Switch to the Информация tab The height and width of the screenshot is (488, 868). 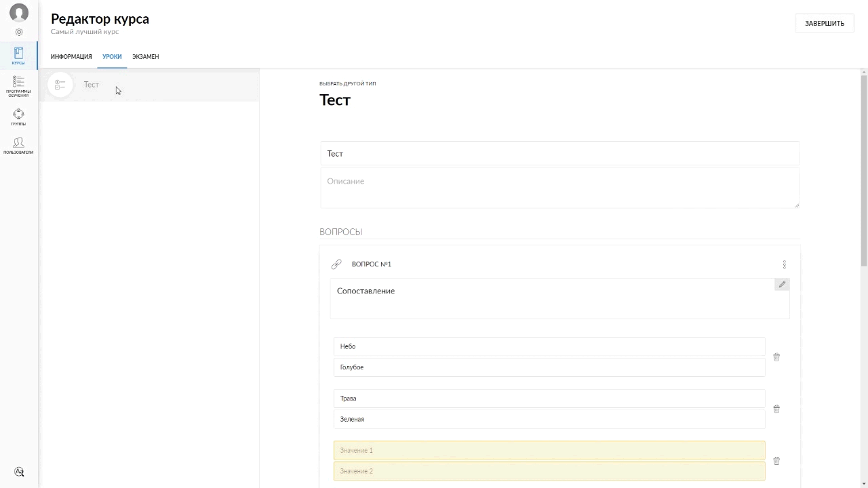(71, 57)
